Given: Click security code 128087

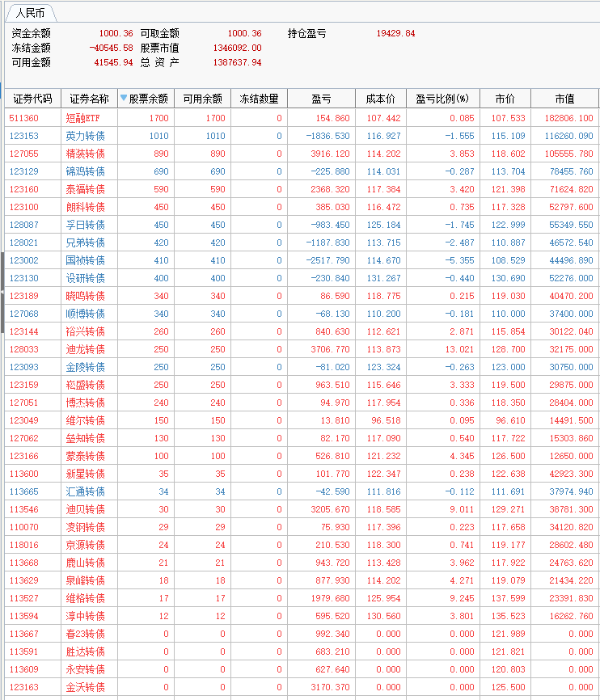Looking at the screenshot, I should point(24,225).
